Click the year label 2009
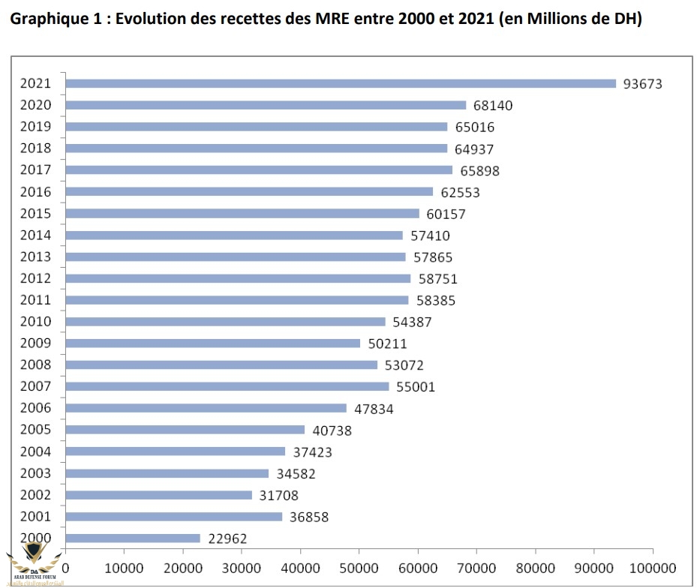The height and width of the screenshot is (588, 700). (35, 343)
